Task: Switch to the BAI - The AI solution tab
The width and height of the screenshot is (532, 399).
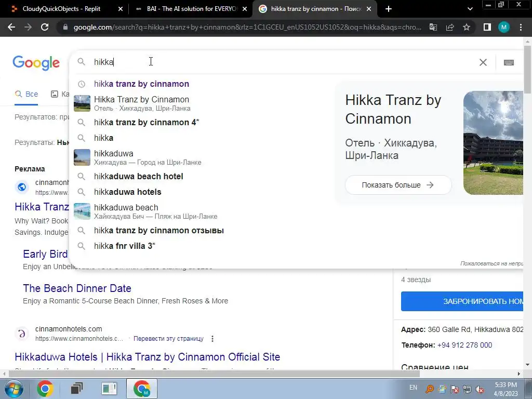Action: tap(191, 9)
